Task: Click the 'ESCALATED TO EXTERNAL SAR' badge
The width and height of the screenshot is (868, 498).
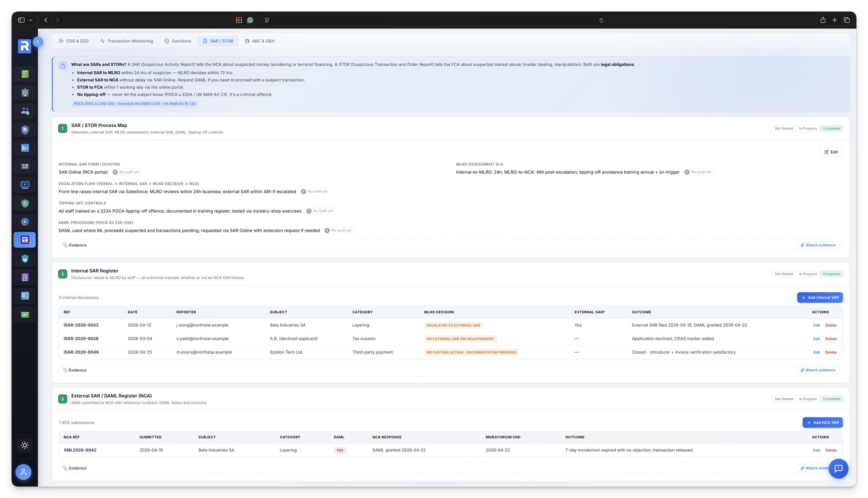Action: pyautogui.click(x=453, y=325)
